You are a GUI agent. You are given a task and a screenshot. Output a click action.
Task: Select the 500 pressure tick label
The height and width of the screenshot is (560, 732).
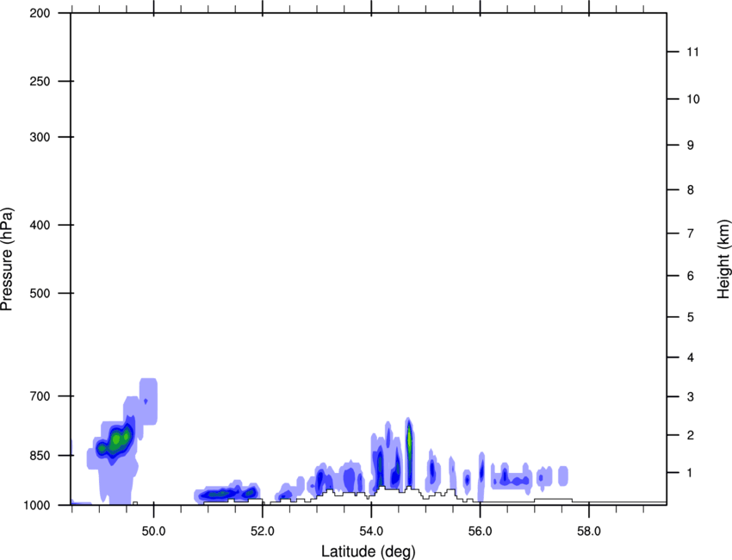pos(40,293)
